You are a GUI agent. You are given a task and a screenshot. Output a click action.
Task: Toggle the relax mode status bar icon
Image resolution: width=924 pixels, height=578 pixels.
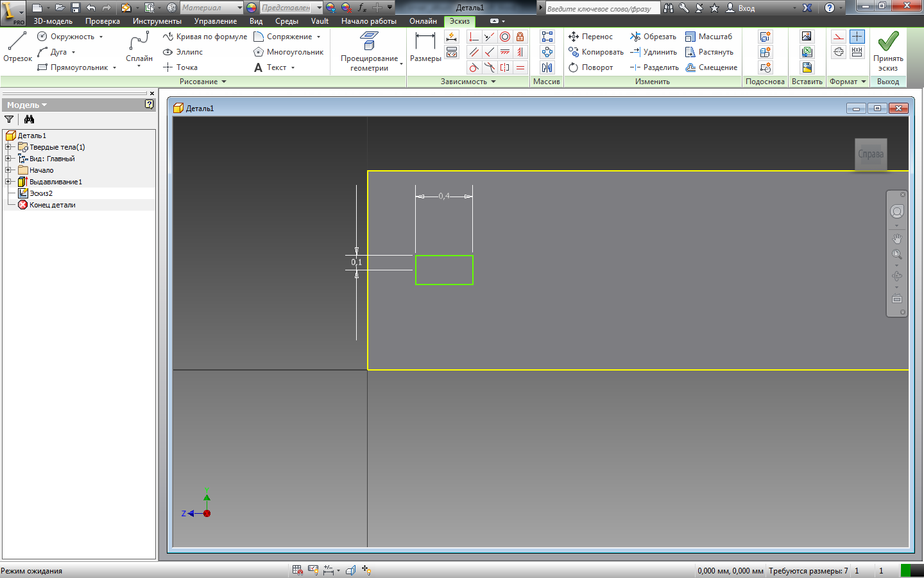pos(366,570)
